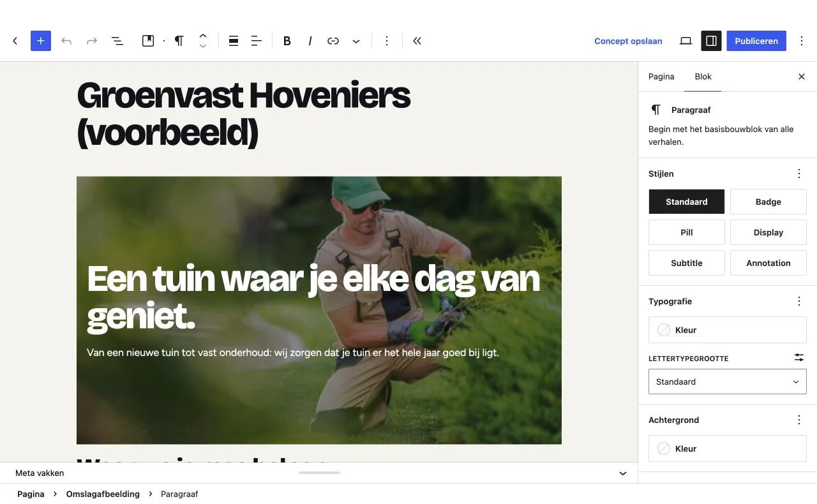Select the parent cover block
Viewport: 817px width, 504px height.
148,41
